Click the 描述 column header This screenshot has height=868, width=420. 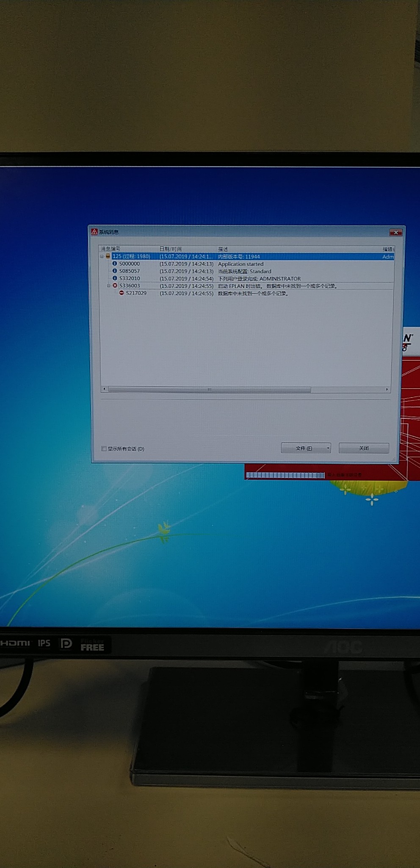tap(223, 249)
